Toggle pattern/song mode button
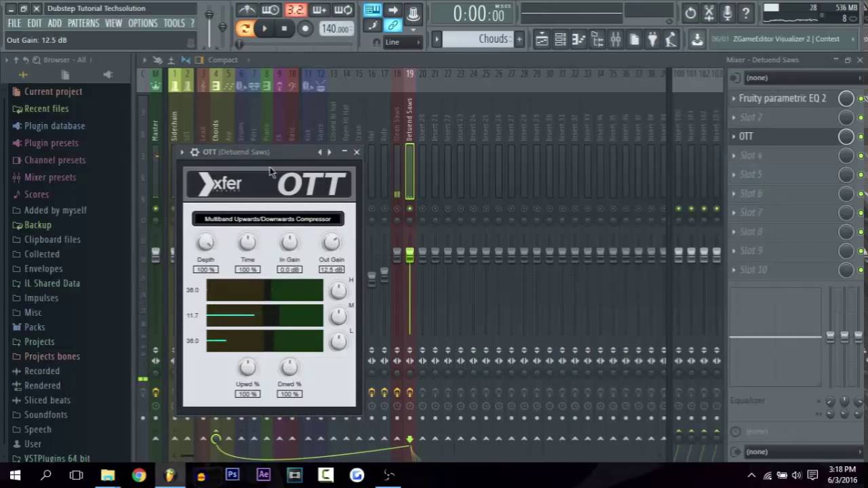The width and height of the screenshot is (868, 488). (245, 28)
